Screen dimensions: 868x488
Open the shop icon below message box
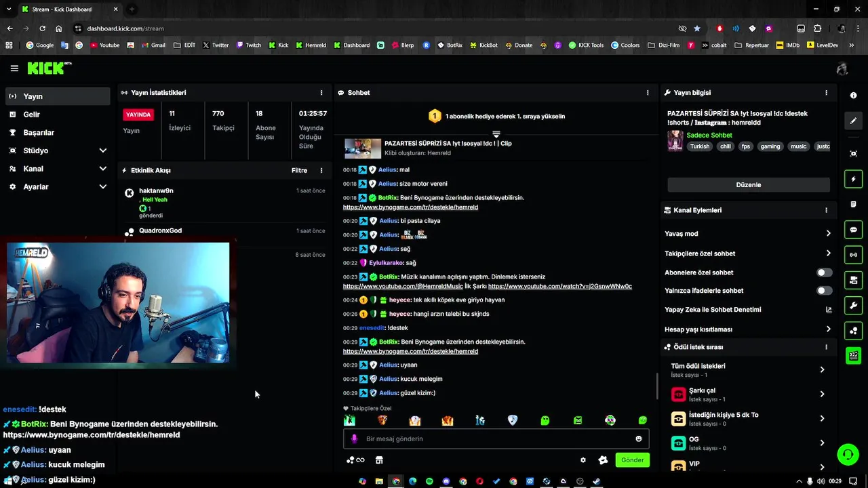pos(379,460)
